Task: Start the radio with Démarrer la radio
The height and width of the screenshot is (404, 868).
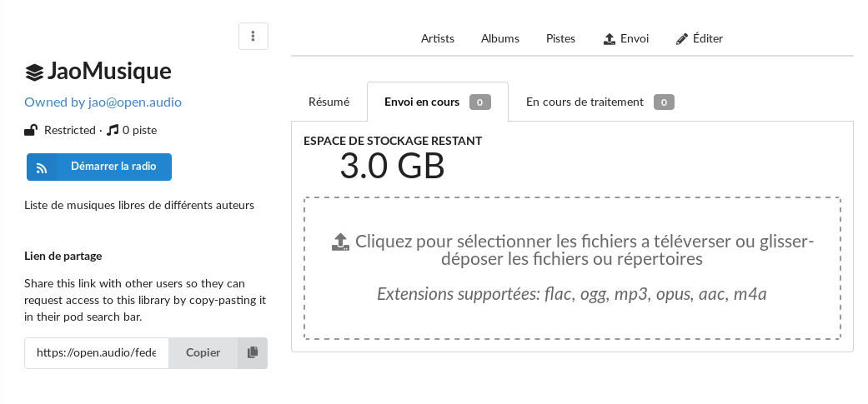Action: 99,167
